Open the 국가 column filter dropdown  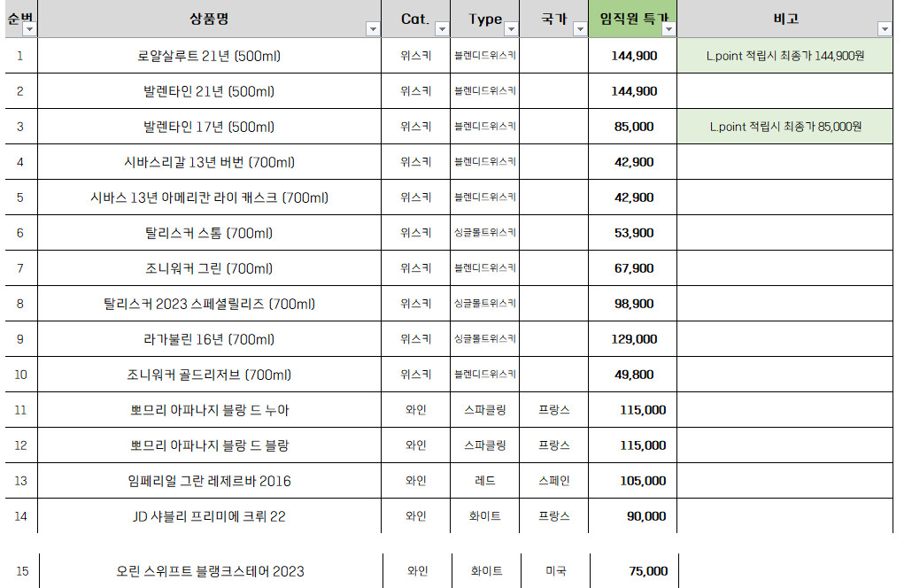tap(580, 29)
